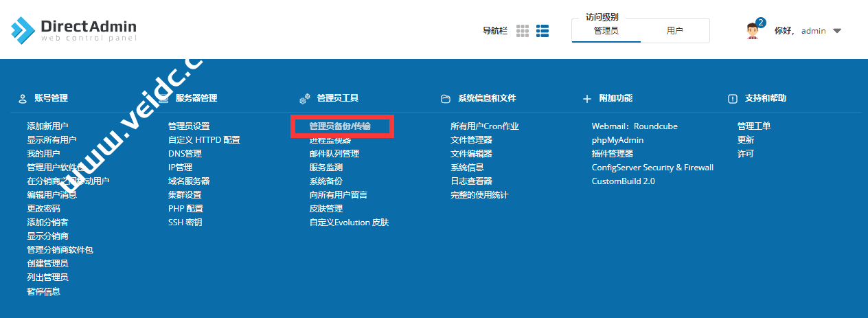The width and height of the screenshot is (868, 318).
Task: Open 添加分销者
Action: [x=47, y=223]
